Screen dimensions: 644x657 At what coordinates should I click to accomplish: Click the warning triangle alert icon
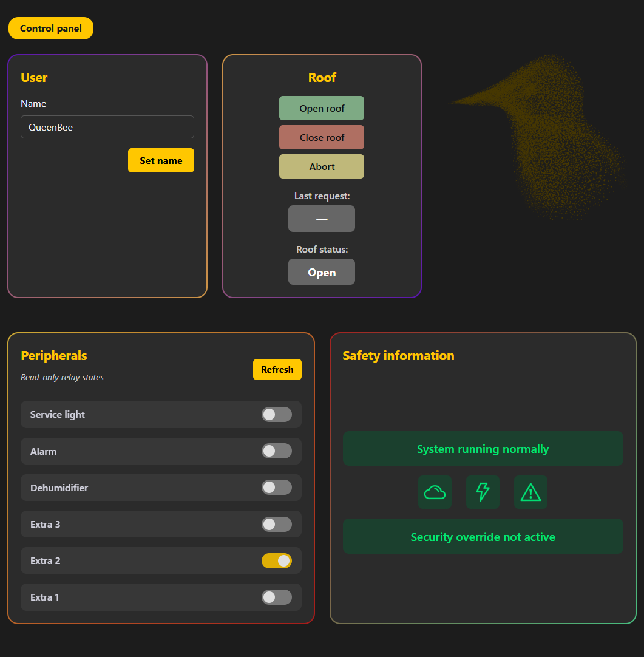pos(530,492)
